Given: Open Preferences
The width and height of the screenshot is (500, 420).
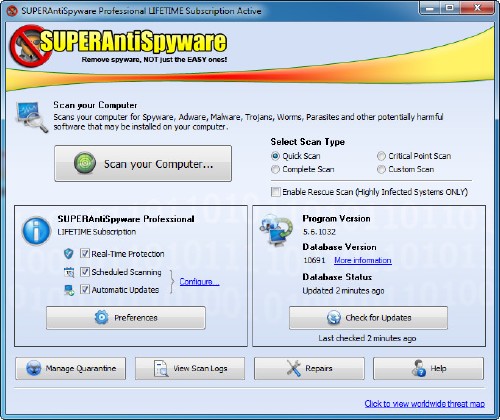Looking at the screenshot, I should click(126, 318).
